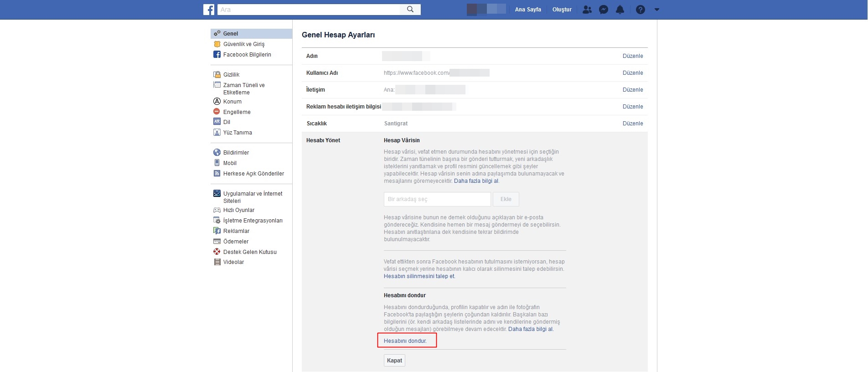Click the Yüz Tanıma icon
The width and height of the screenshot is (868, 372).
(x=217, y=132)
